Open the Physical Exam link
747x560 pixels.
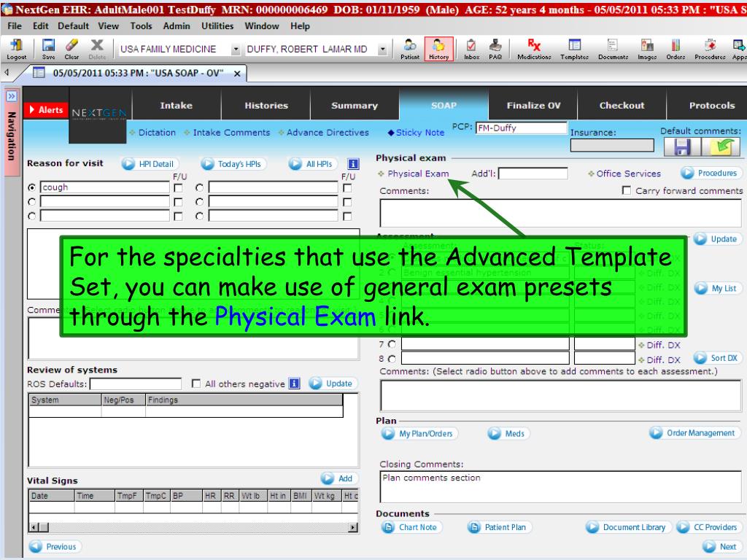click(x=418, y=174)
